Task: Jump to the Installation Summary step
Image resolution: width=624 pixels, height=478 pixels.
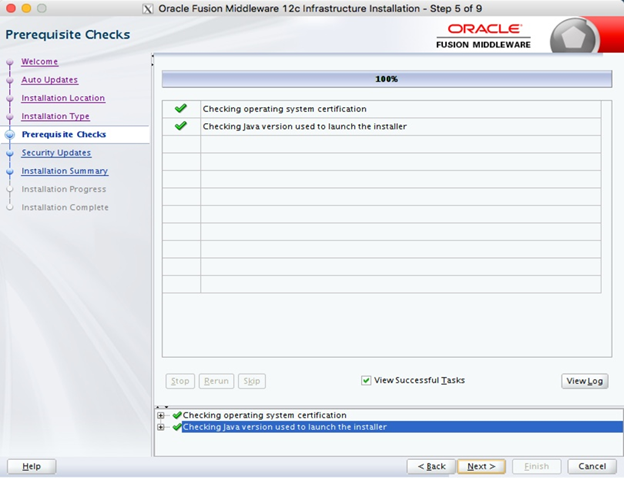Action: click(64, 171)
